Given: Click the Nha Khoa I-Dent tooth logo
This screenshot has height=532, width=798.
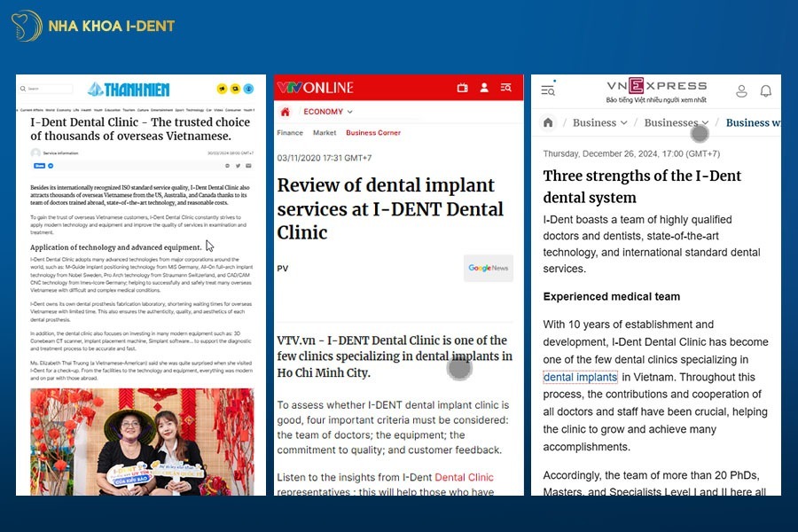Looking at the screenshot, I should (27, 26).
